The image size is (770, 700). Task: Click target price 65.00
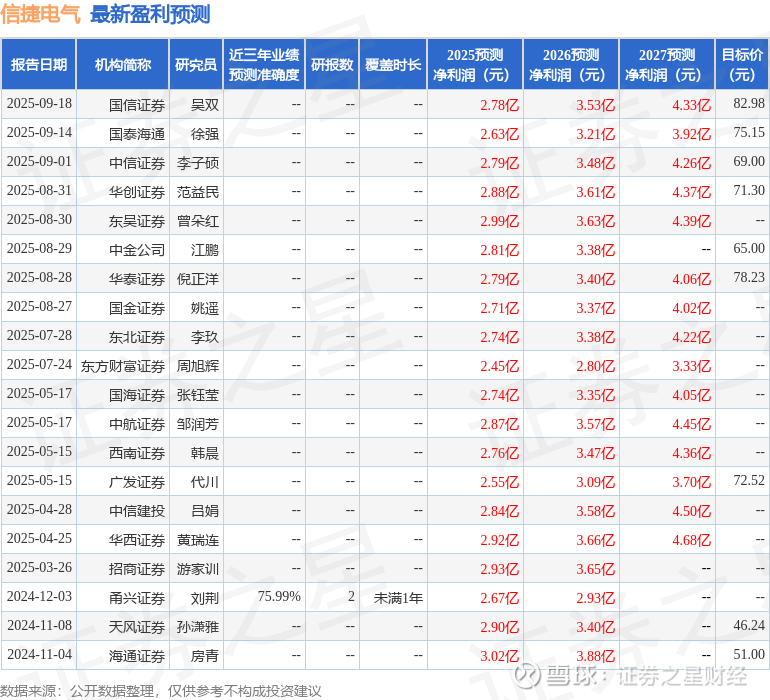tap(749, 249)
